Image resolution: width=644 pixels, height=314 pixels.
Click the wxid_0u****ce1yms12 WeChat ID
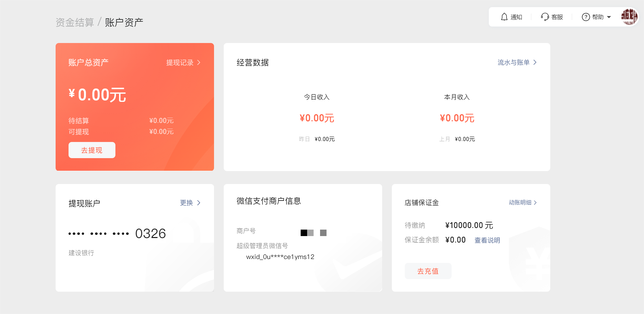click(280, 257)
